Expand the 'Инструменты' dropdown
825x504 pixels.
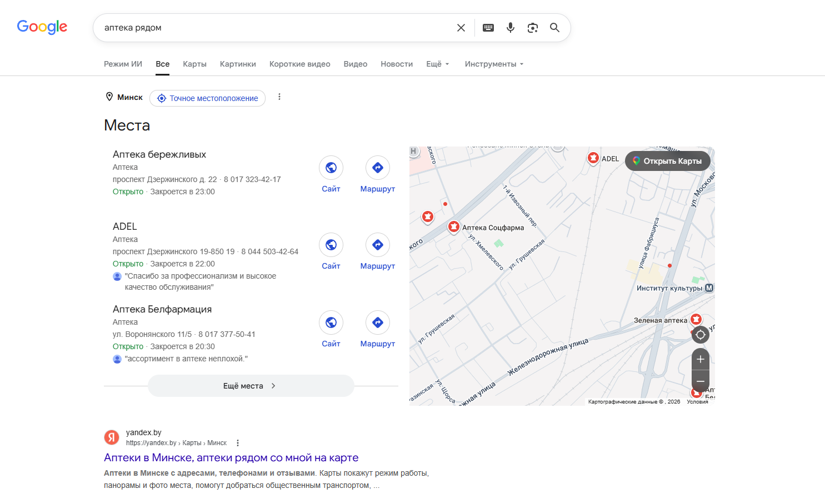pyautogui.click(x=494, y=64)
